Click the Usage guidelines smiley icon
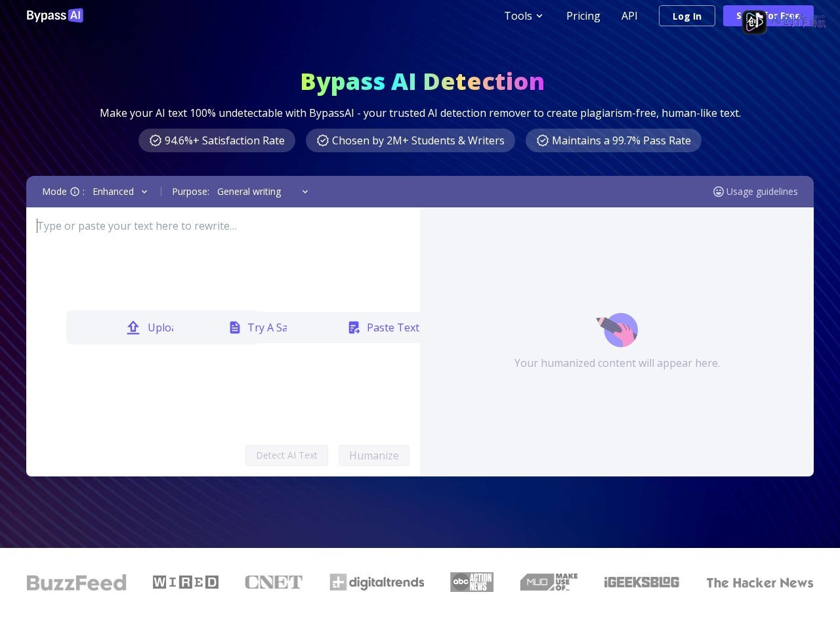 (719, 192)
